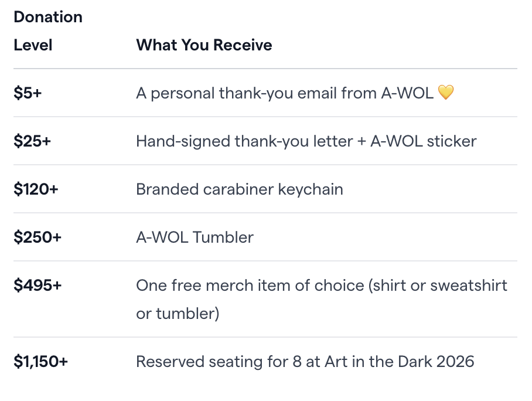This screenshot has height=401, width=532.
Task: Click the "A-WOL Tumbler" reward text
Action: click(x=195, y=237)
